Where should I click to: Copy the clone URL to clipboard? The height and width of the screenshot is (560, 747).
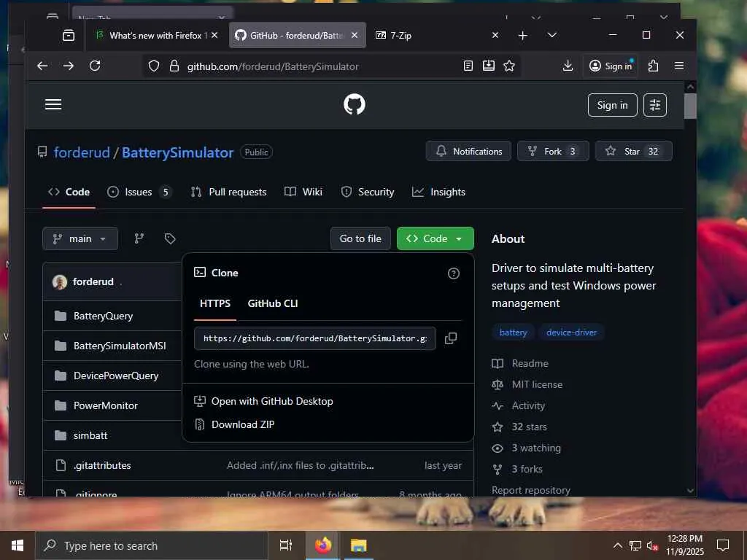pyautogui.click(x=451, y=338)
